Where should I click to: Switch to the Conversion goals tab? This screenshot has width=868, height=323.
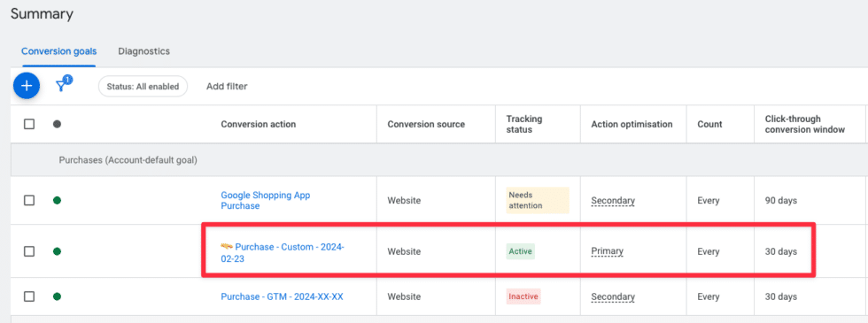pyautogui.click(x=59, y=51)
